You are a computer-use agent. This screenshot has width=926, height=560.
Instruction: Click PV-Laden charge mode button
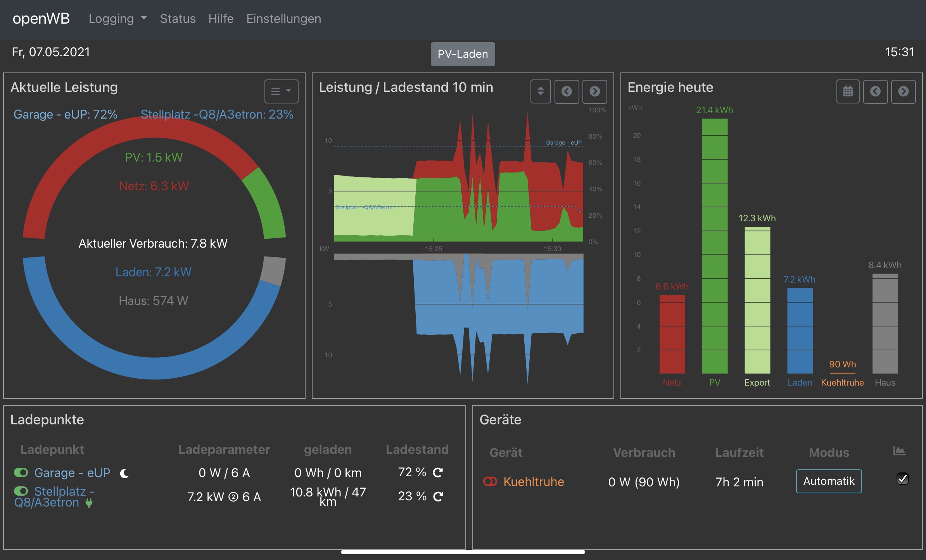pos(463,54)
